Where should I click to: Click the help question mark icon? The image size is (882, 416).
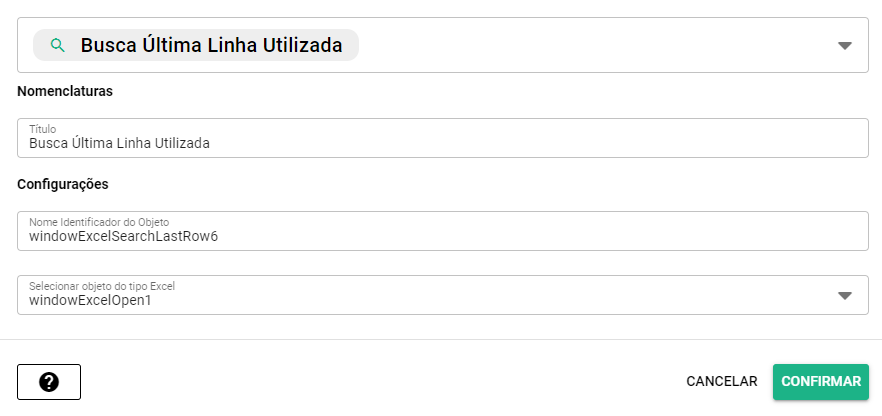click(x=49, y=382)
